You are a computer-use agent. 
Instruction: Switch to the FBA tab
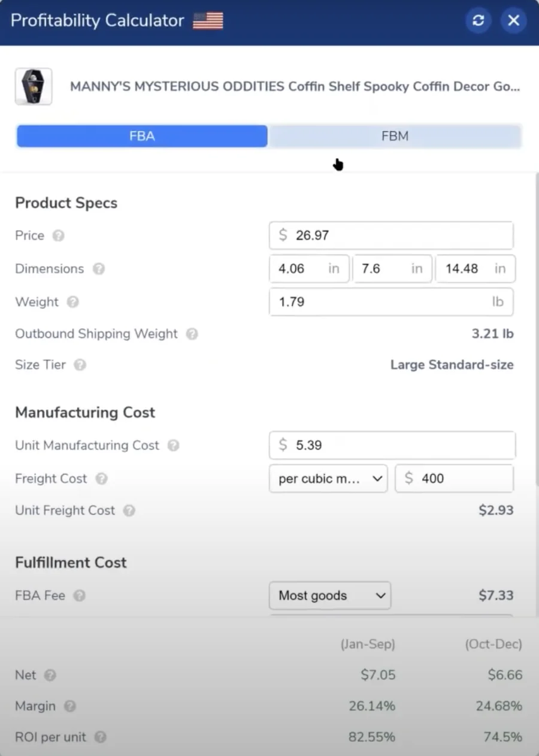(142, 136)
